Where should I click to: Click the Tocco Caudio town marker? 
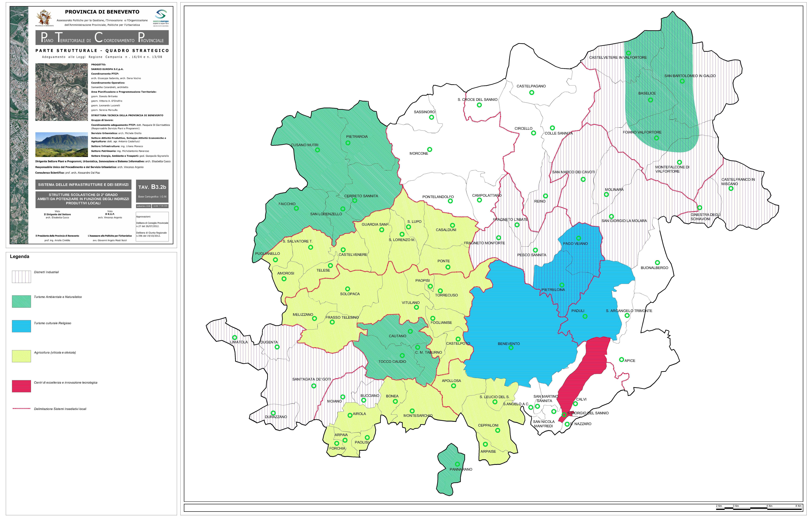(402, 355)
